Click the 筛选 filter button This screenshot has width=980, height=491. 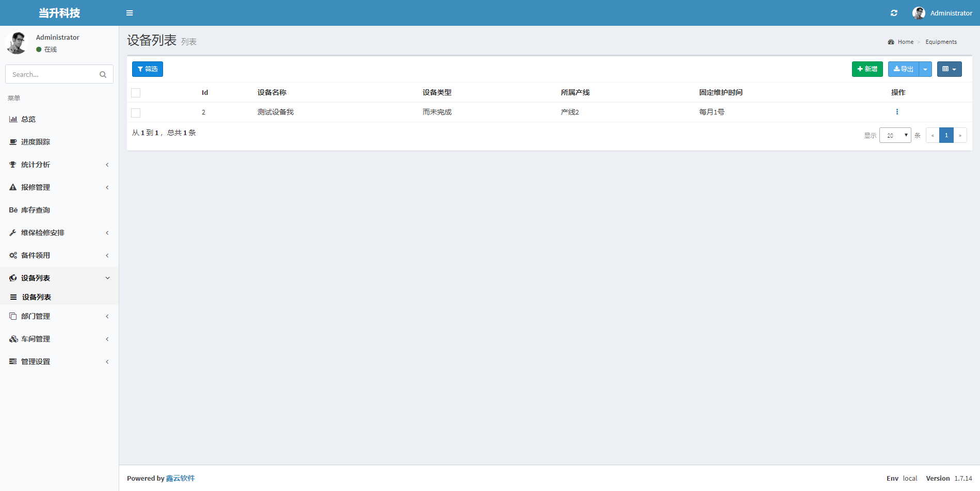[x=148, y=69]
